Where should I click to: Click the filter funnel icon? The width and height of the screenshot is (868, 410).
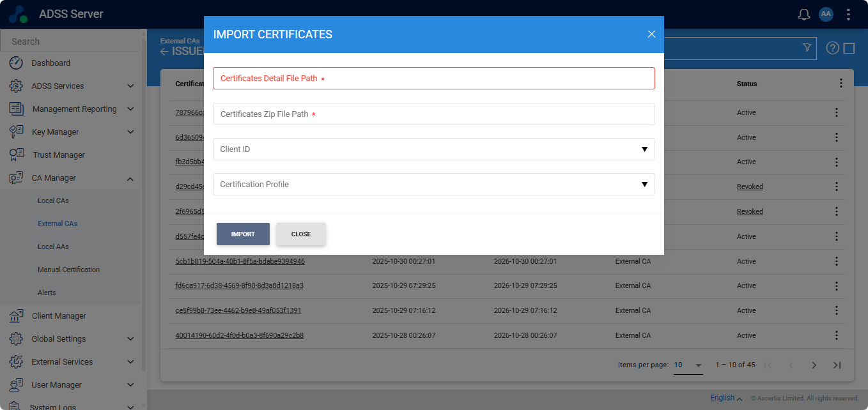click(x=807, y=47)
